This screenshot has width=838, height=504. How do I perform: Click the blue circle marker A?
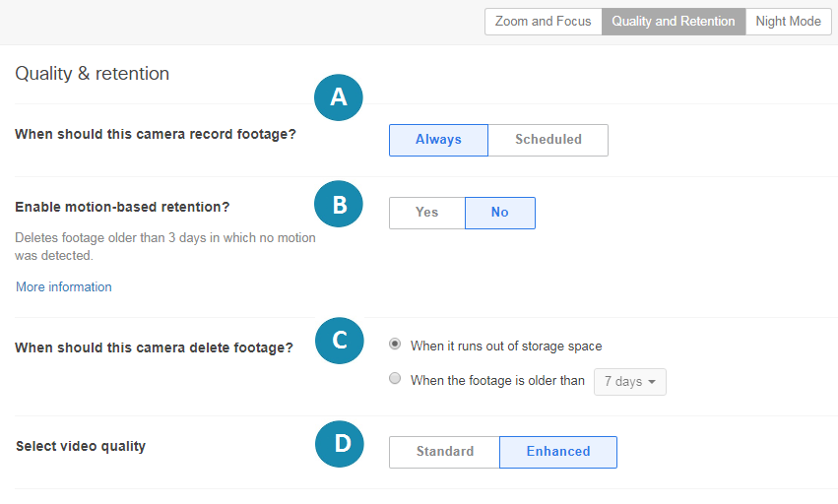(339, 96)
